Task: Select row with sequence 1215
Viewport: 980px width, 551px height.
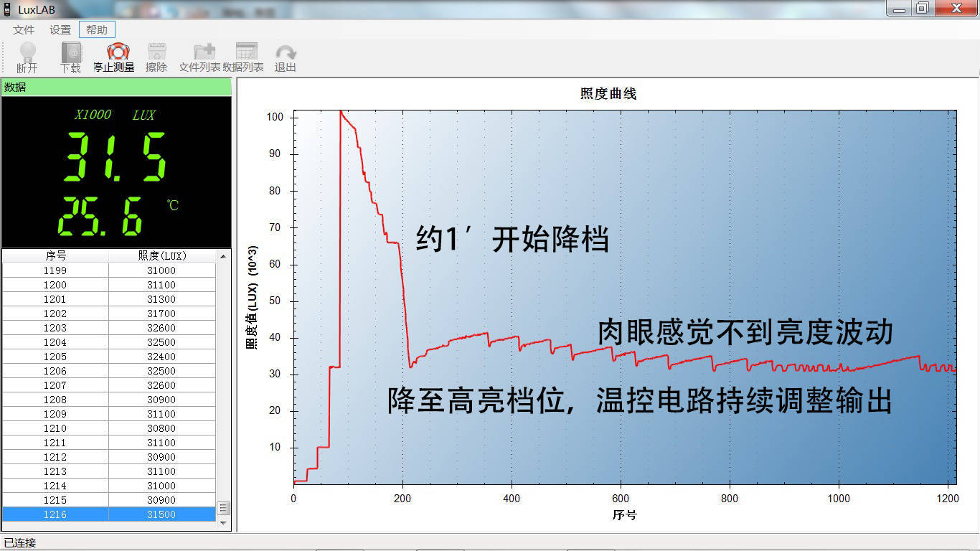Action: point(109,500)
